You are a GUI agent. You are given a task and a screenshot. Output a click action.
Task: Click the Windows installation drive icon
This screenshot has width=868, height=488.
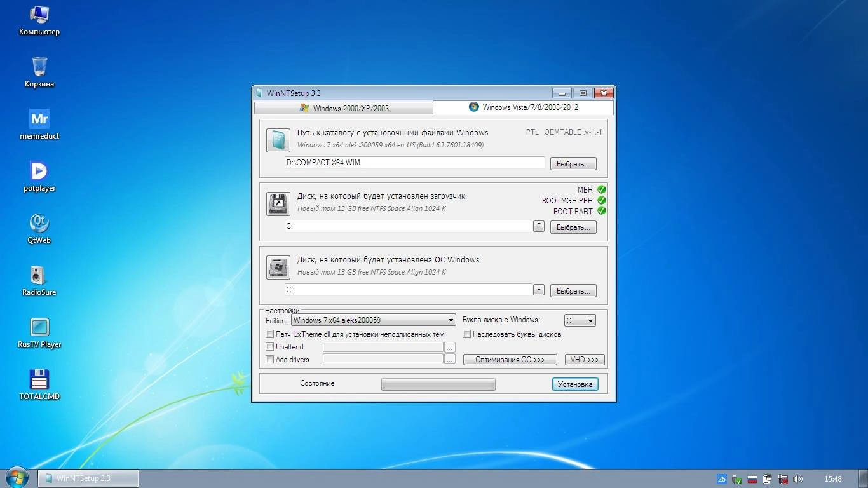(x=278, y=268)
